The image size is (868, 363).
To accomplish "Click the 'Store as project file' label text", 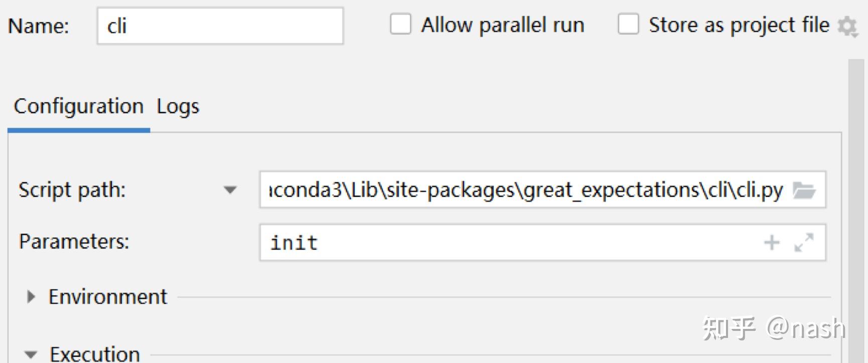I will (739, 25).
